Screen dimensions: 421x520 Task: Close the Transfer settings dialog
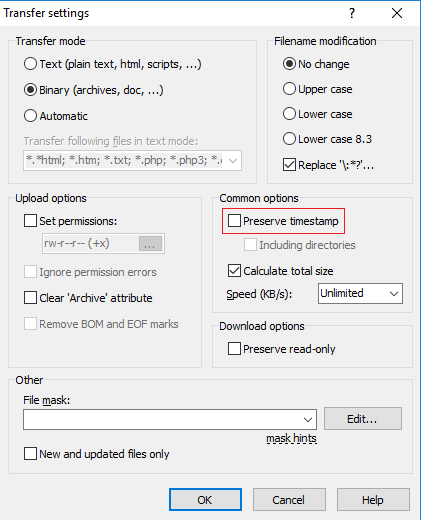pyautogui.click(x=397, y=13)
